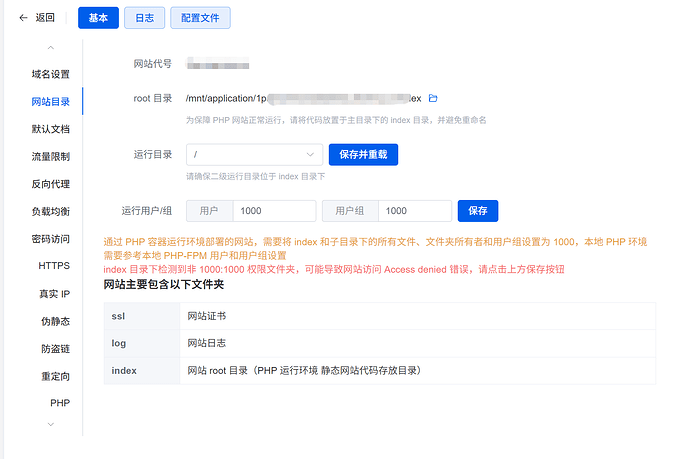Focus the 用户组 input field
The height and width of the screenshot is (459, 690).
tap(414, 211)
